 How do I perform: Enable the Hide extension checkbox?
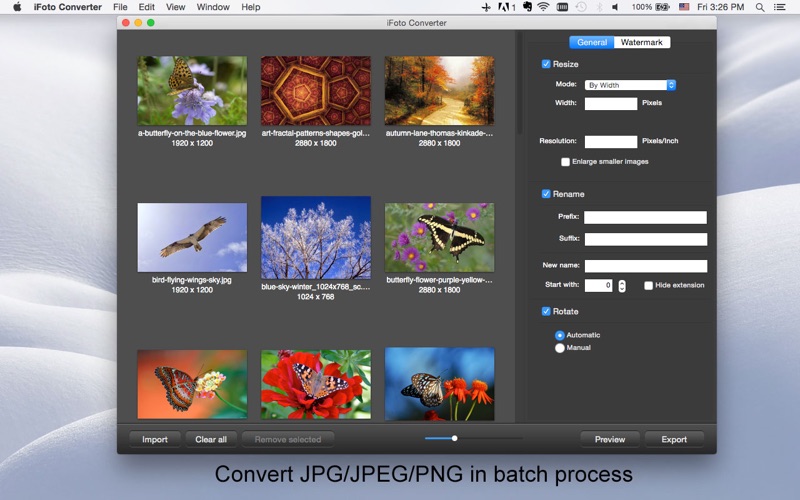648,285
